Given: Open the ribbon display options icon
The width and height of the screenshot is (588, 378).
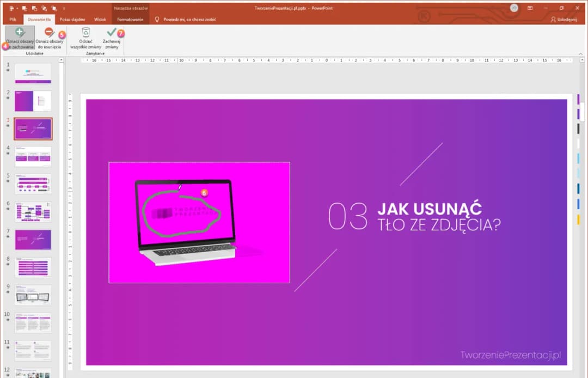Looking at the screenshot, I should tap(529, 8).
